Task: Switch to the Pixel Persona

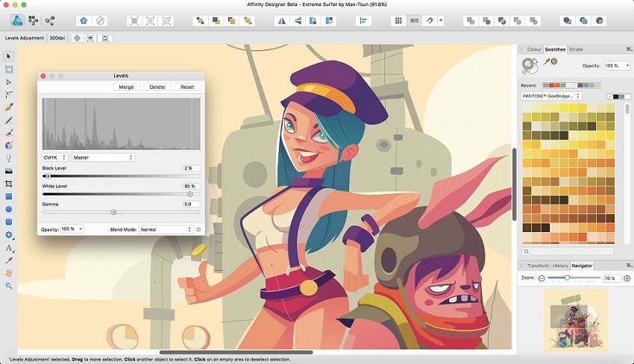Action: [x=34, y=21]
